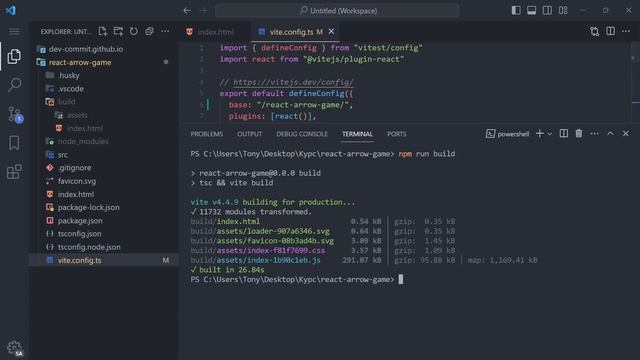Click the editor minimap scrollbar
Viewport: 640px width, 360px height.
coord(635,82)
